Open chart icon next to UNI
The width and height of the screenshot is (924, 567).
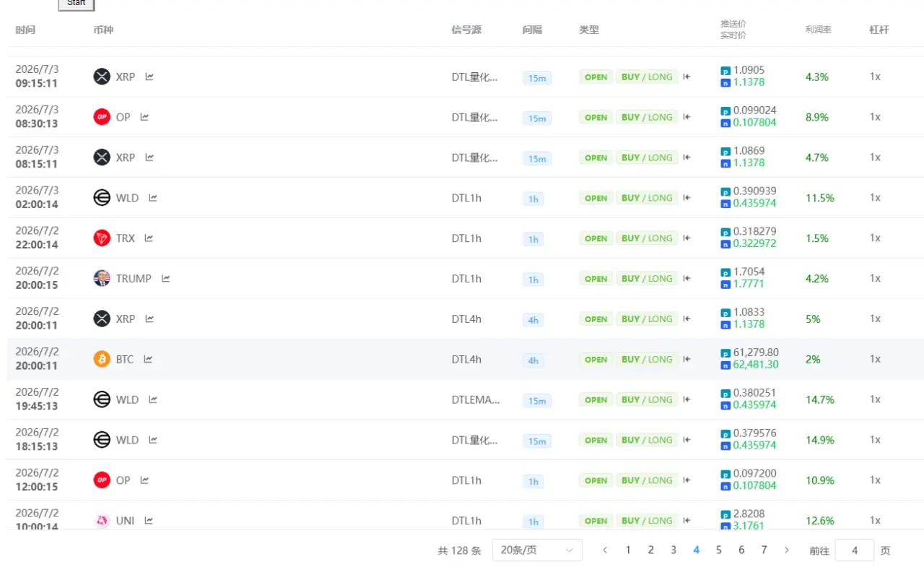(x=149, y=521)
